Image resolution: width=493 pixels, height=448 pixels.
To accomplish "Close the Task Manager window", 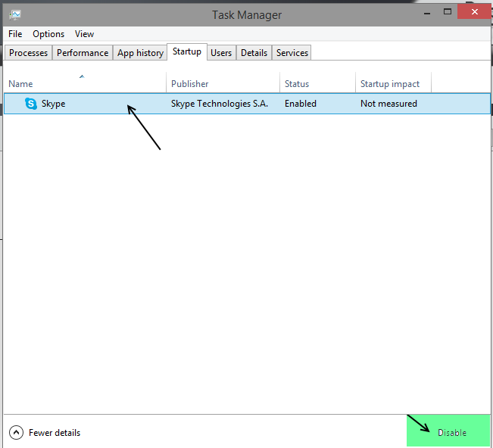I will point(475,12).
